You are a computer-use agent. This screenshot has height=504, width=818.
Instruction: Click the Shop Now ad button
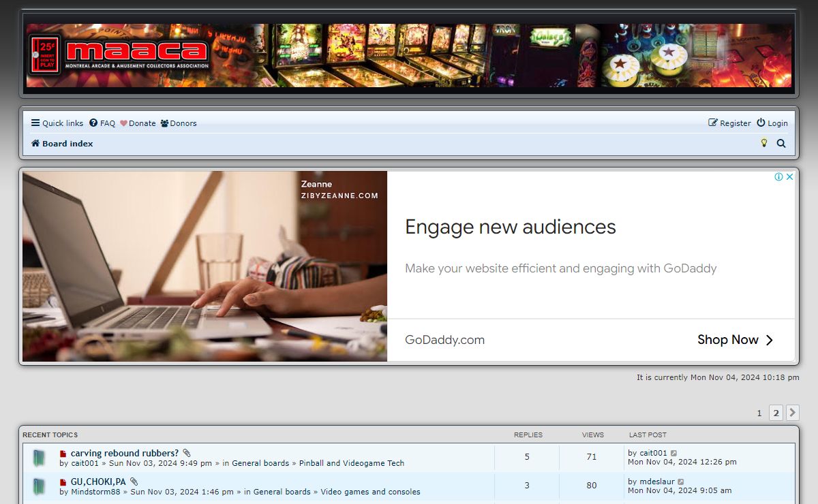(x=736, y=340)
